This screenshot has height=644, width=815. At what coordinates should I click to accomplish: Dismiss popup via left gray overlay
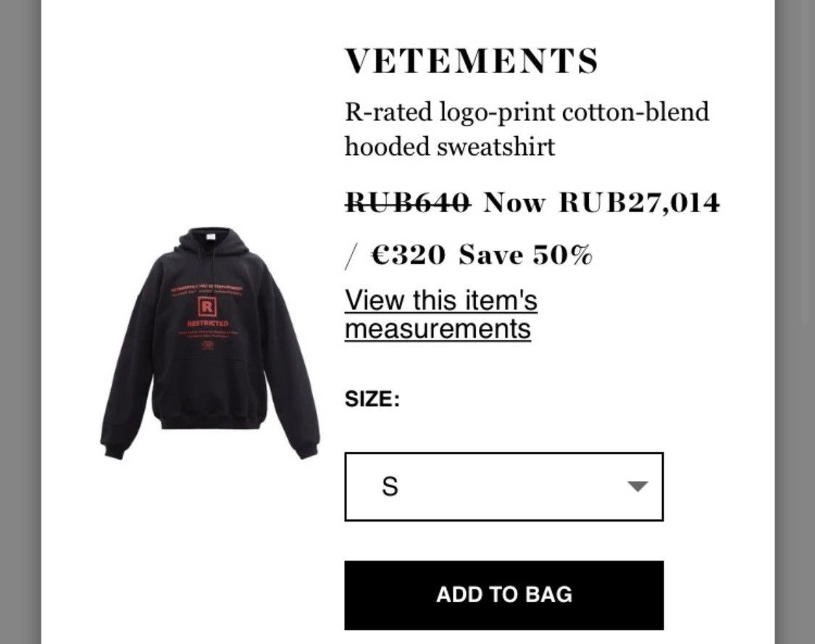[x=20, y=322]
